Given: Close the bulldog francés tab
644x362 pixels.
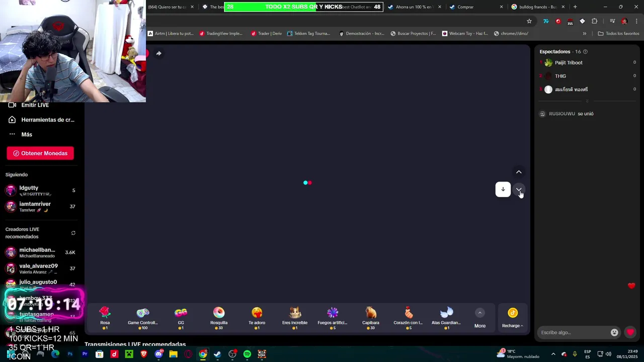Looking at the screenshot, I should (x=563, y=7).
